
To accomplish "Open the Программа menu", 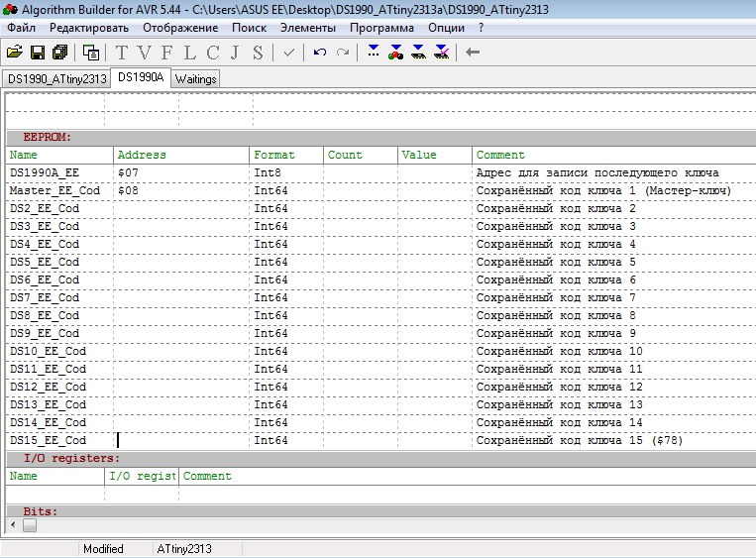I will click(380, 28).
